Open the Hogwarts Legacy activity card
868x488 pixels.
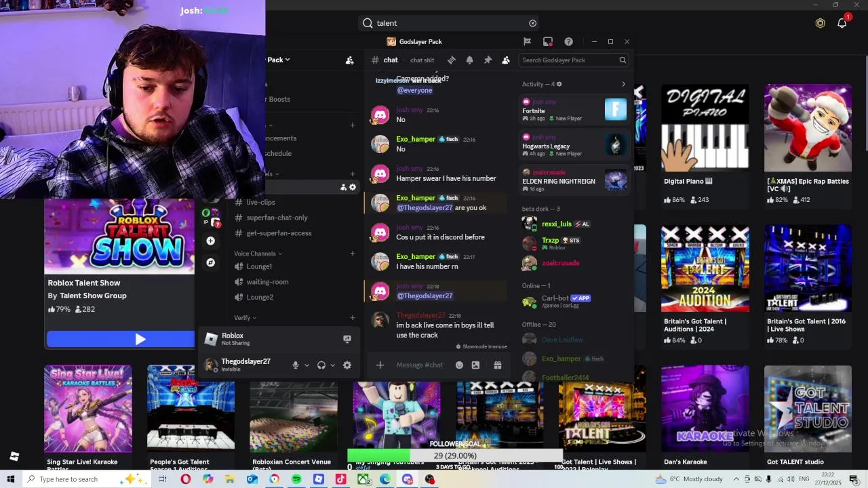pos(574,145)
